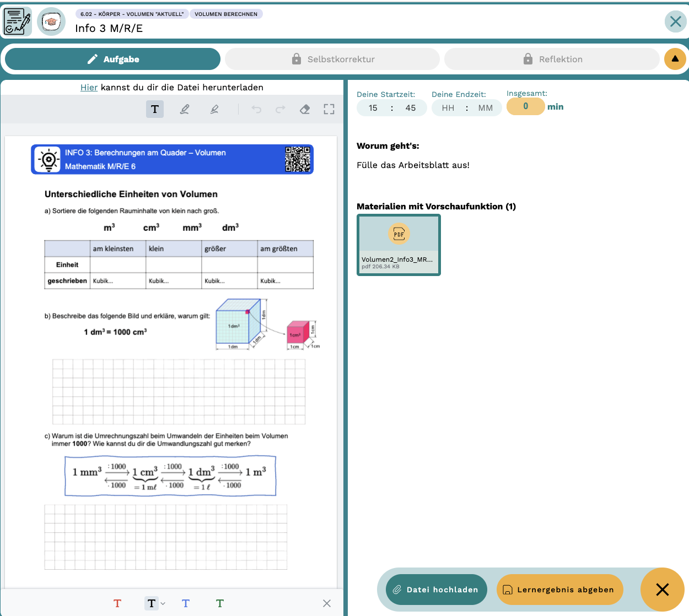689x616 pixels.
Task: Open the locked Selbstkorrektur tab
Action: [332, 59]
